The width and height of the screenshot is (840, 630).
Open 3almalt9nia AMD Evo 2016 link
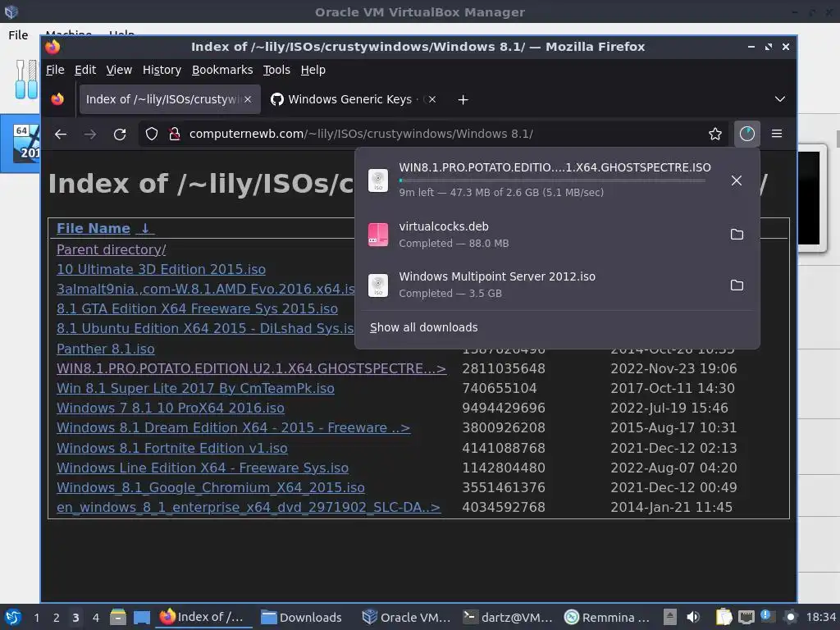click(x=206, y=290)
